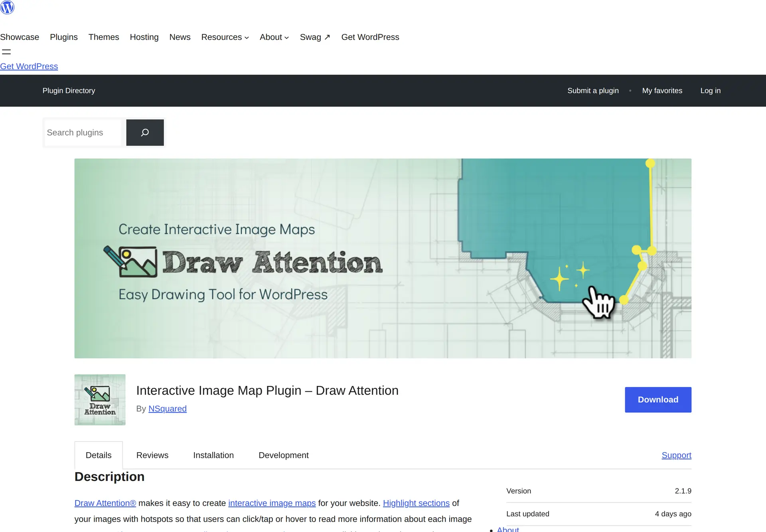Click Get WordPress in nav bar
766x532 pixels.
point(370,37)
